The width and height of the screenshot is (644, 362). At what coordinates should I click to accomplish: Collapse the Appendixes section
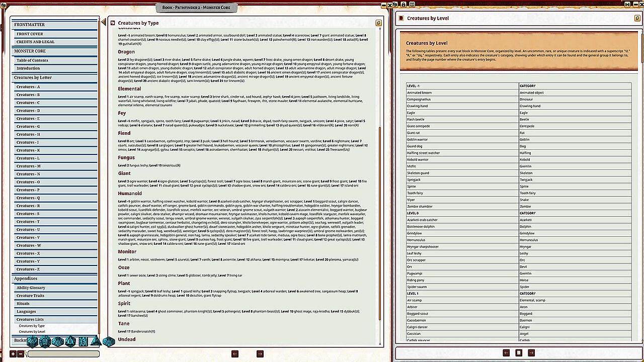[55, 279]
